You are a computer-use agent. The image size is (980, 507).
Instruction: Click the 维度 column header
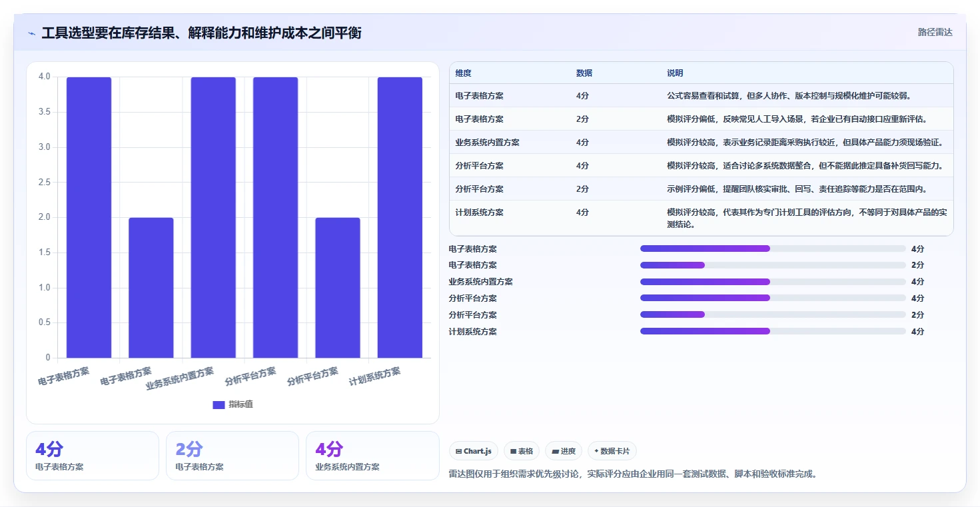tap(464, 73)
